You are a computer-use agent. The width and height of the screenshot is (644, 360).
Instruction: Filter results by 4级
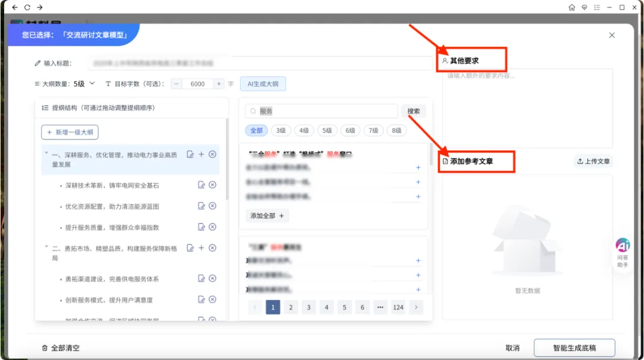pos(304,131)
